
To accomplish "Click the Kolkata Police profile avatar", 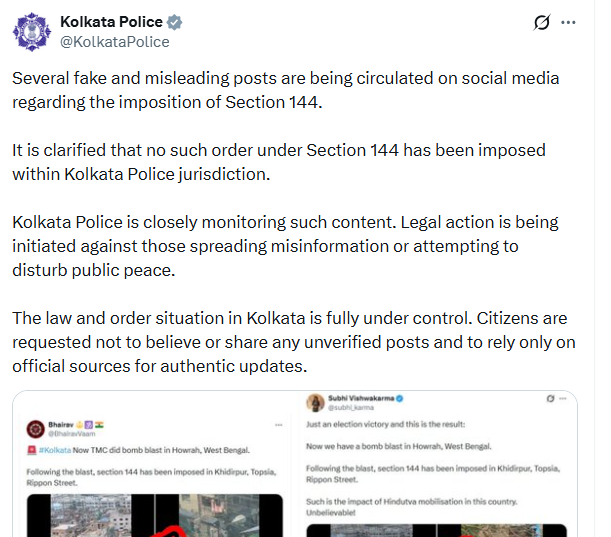I will [x=32, y=32].
